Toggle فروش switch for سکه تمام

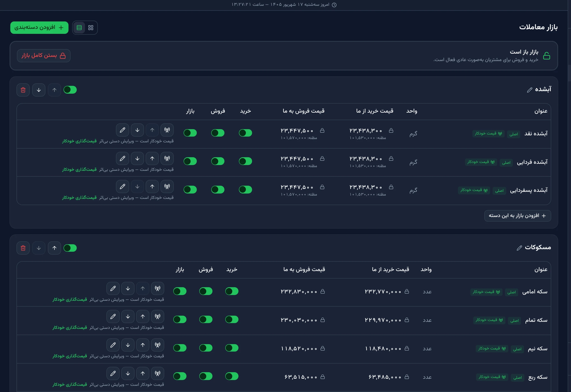206,320
